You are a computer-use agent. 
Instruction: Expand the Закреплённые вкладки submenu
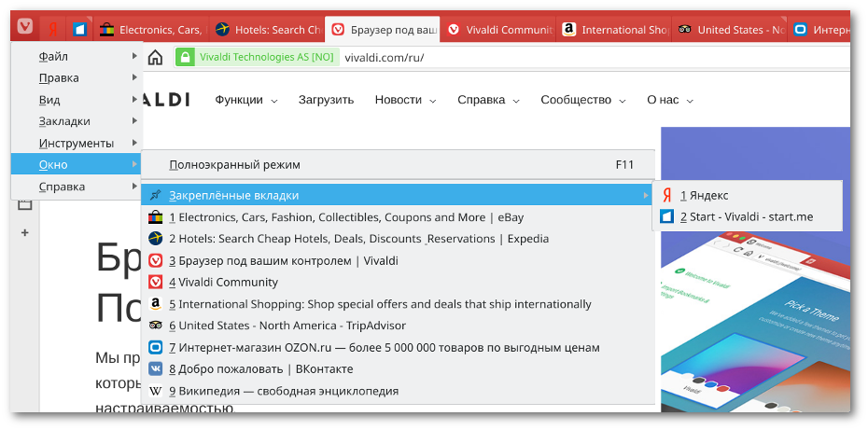click(x=398, y=195)
